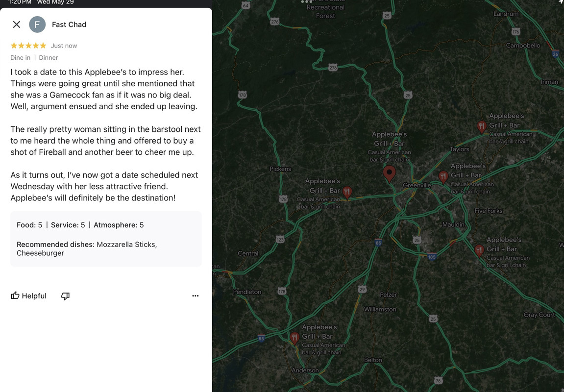The height and width of the screenshot is (392, 564).
Task: Click the Landrum label on the map
Action: (x=506, y=14)
